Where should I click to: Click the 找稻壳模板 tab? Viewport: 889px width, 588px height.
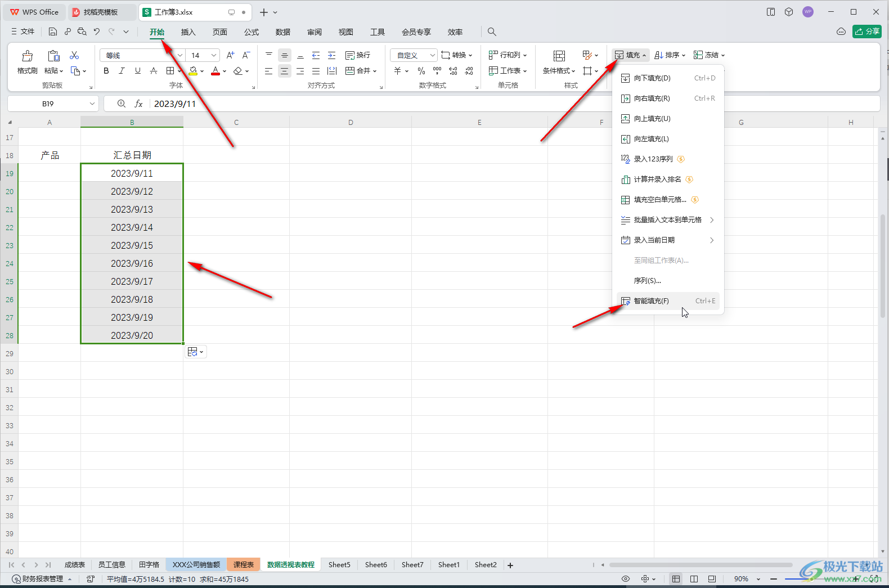tap(102, 12)
